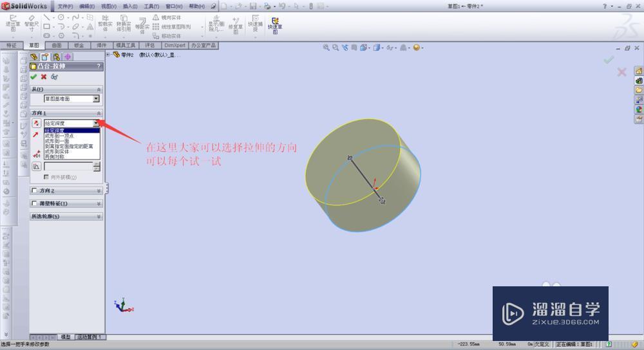Screen dimensions: 644x350
Task: Expand the Selected Contours (所选轮廓) section
Action: (x=99, y=216)
